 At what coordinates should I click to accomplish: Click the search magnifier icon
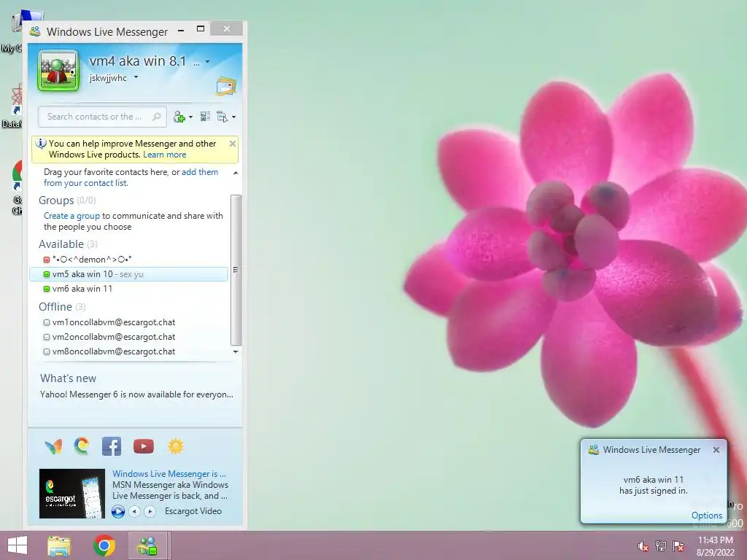[156, 117]
